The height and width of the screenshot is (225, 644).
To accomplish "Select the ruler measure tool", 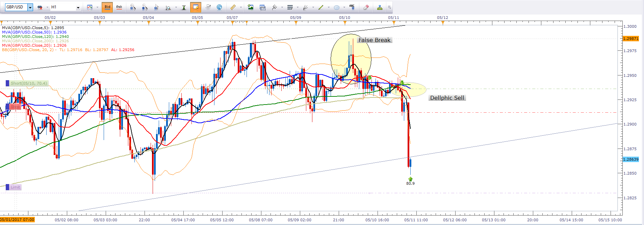I will click(x=233, y=7).
